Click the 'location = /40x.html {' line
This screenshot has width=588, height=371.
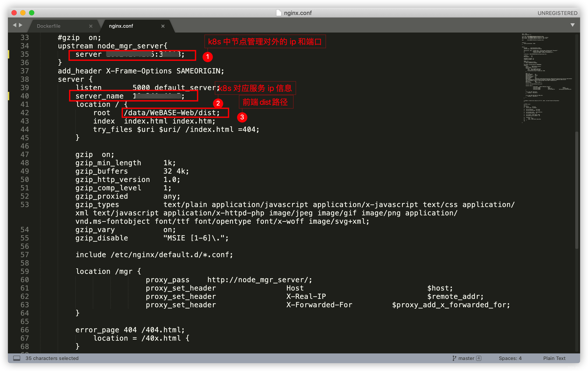[x=141, y=338]
